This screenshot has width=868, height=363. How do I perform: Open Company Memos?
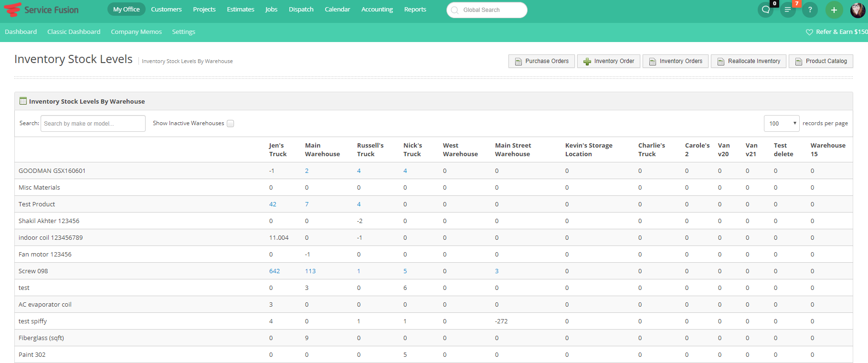pos(137,32)
